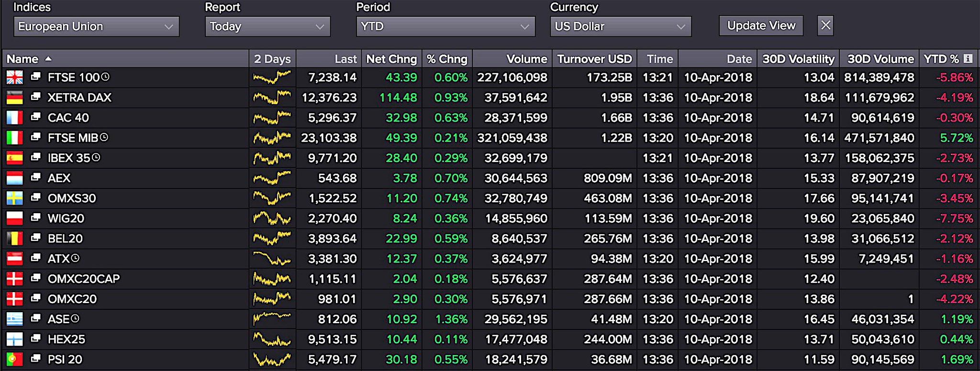980x371 pixels.
Task: Open the HEX25 popout window icon
Action: pyautogui.click(x=35, y=338)
